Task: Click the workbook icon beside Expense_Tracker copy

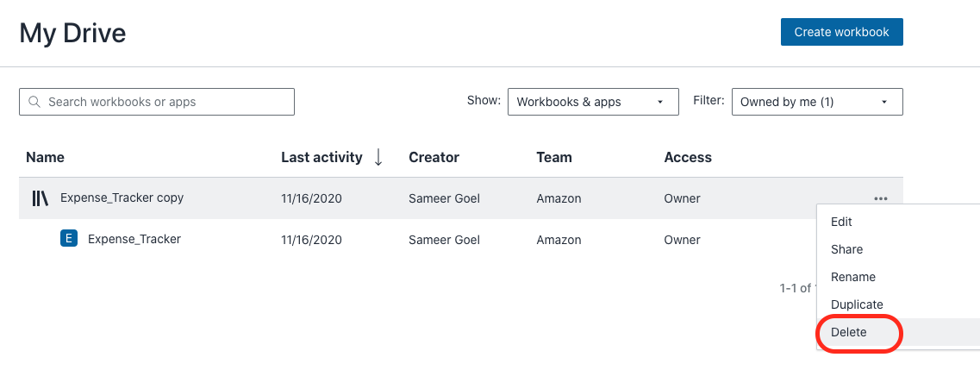Action: [41, 198]
